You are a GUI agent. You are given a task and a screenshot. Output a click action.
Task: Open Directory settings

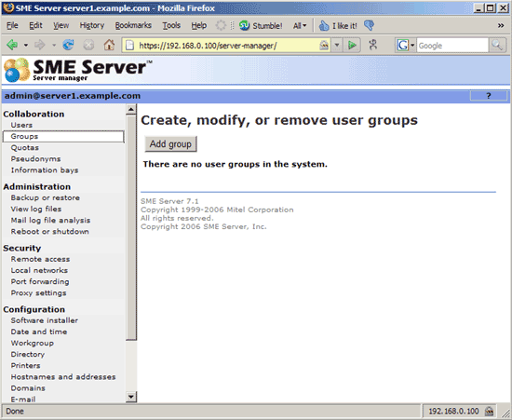pyautogui.click(x=27, y=355)
